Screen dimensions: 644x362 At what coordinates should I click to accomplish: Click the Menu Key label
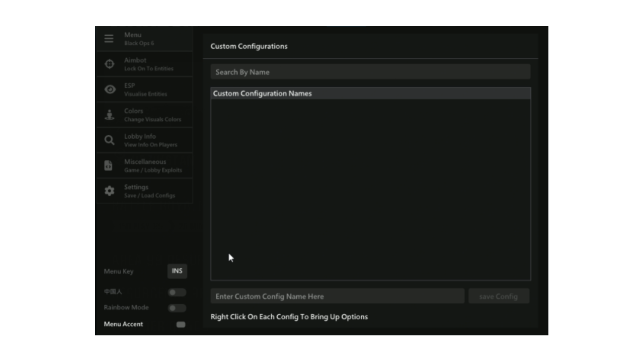click(119, 271)
